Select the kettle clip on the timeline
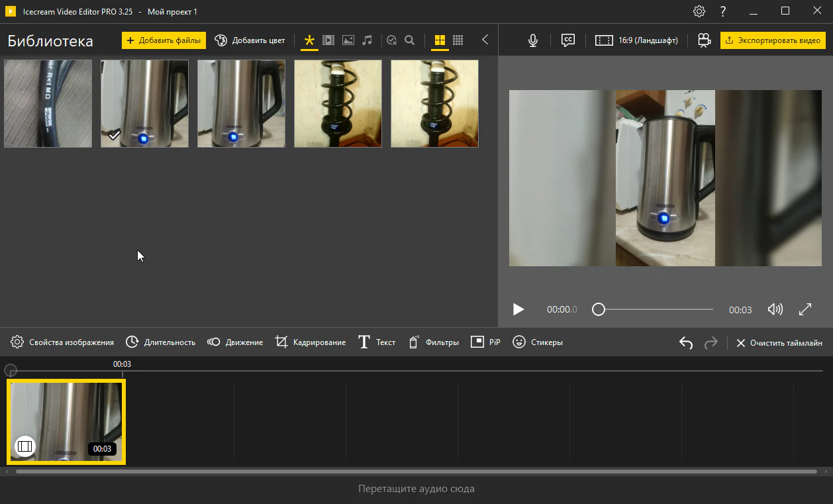833x504 pixels. 66,422
